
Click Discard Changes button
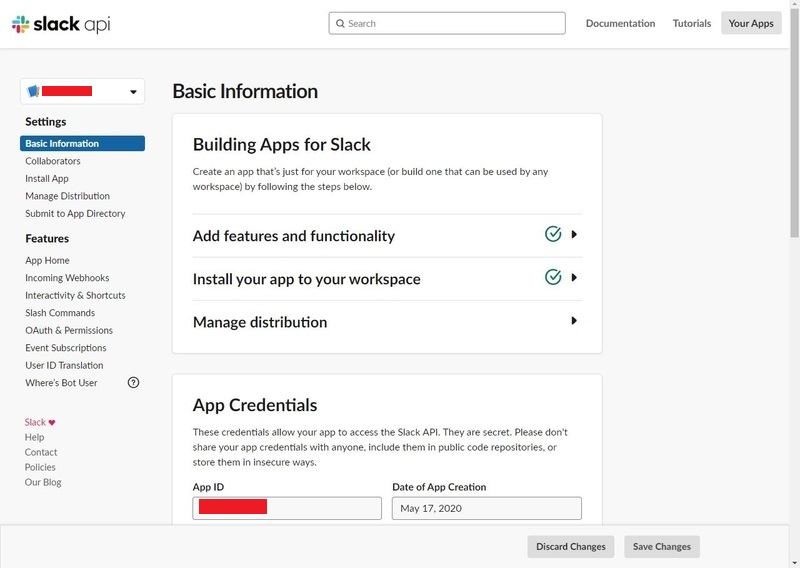[571, 547]
